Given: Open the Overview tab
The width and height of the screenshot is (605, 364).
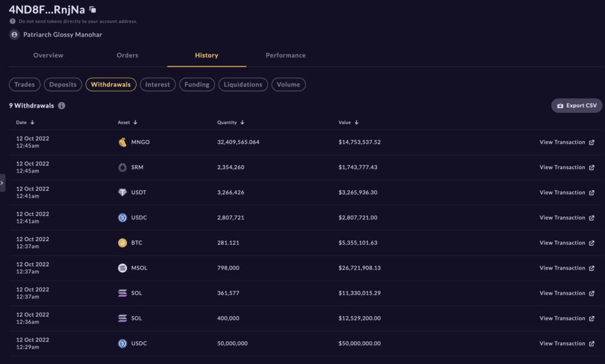Looking at the screenshot, I should pyautogui.click(x=48, y=55).
